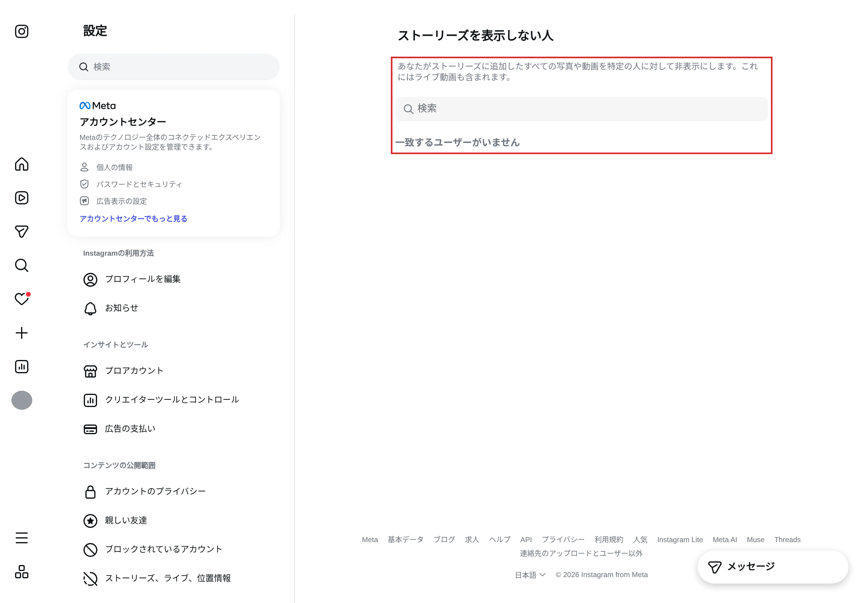Click the Instagram logo icon
868x603 pixels.
(21, 31)
